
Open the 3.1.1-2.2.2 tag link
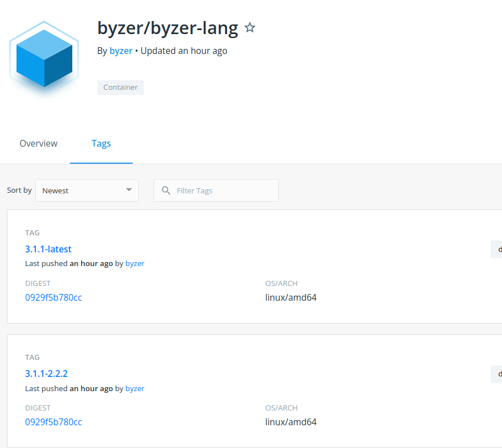(x=47, y=374)
